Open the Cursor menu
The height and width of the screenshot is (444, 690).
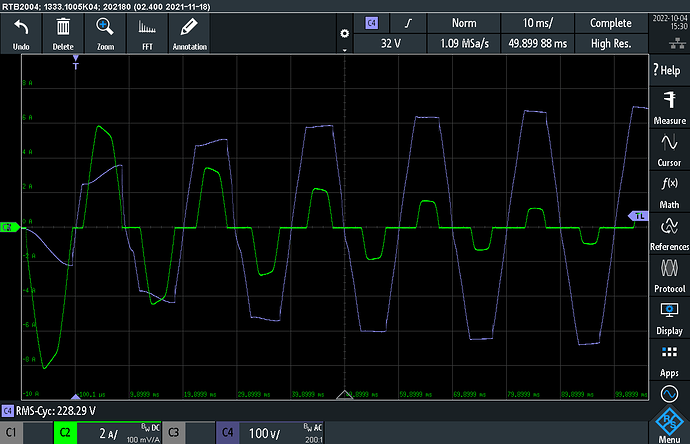pos(669,150)
